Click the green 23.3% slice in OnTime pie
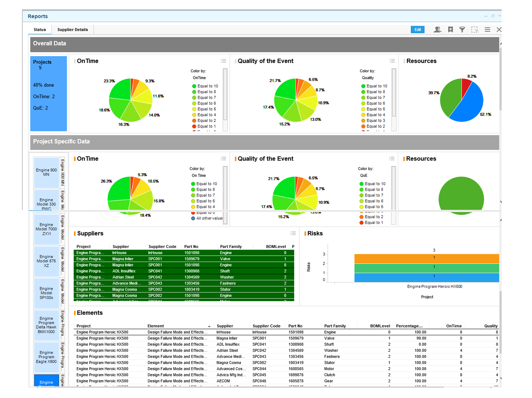 pyautogui.click(x=120, y=89)
